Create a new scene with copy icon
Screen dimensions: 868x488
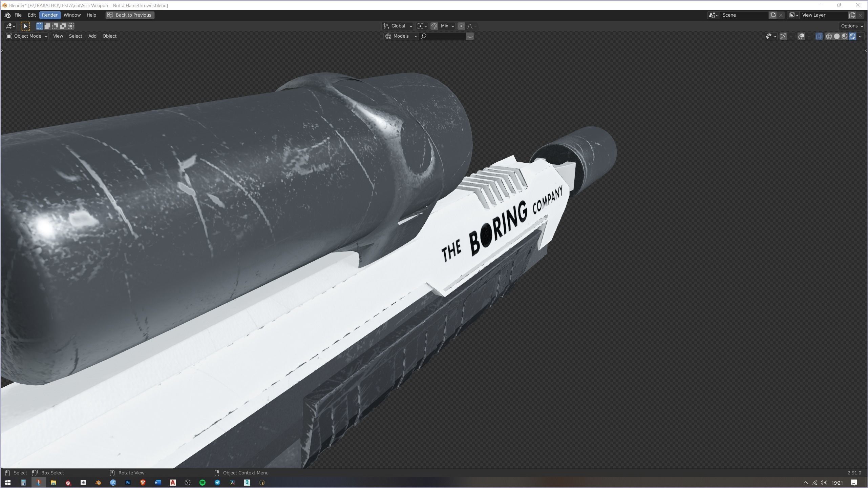[772, 15]
